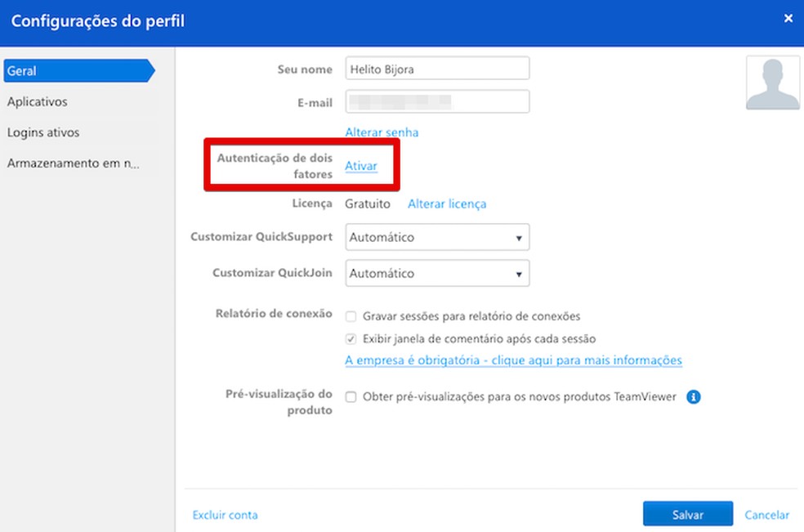Viewport: 804px width, 532px height.
Task: Enable recording sessions for connection report
Action: (351, 316)
